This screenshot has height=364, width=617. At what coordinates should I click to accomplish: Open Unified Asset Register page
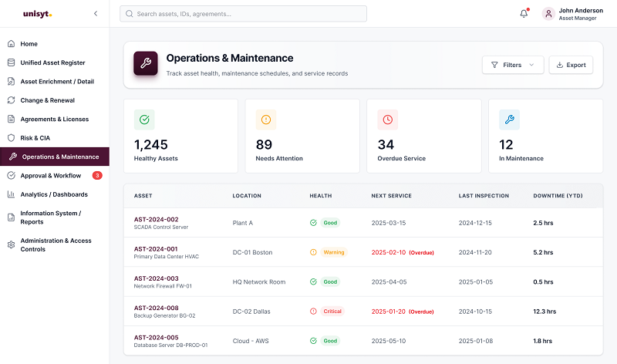click(52, 62)
